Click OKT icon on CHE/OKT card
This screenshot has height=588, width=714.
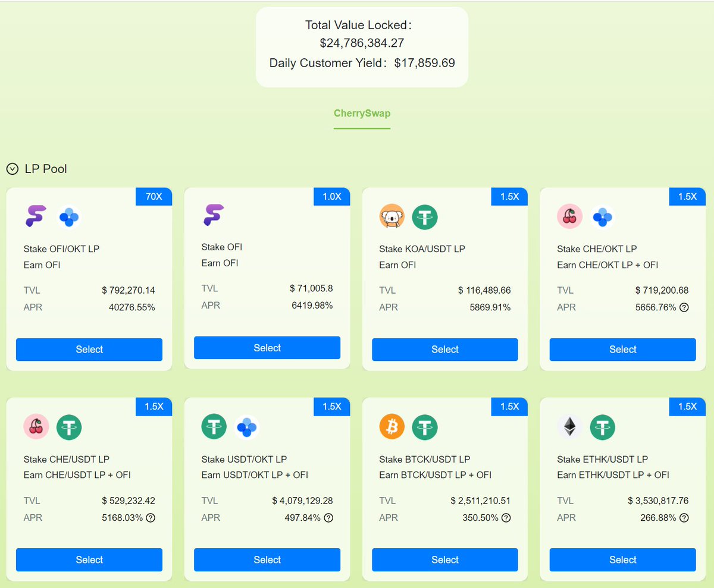pyautogui.click(x=603, y=217)
